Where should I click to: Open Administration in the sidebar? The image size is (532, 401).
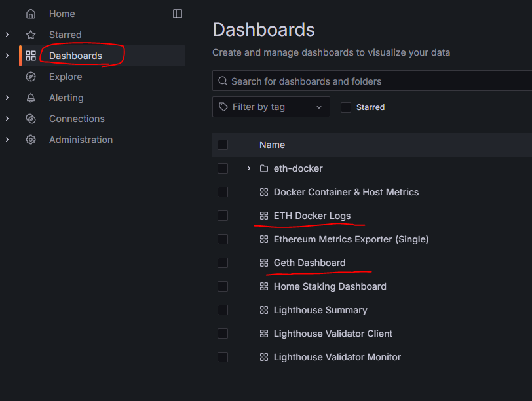click(81, 140)
